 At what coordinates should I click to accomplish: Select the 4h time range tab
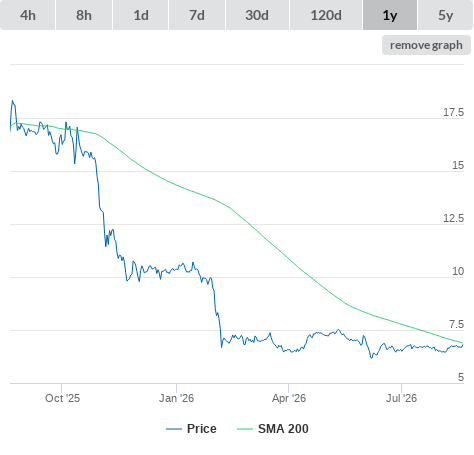[x=28, y=15]
